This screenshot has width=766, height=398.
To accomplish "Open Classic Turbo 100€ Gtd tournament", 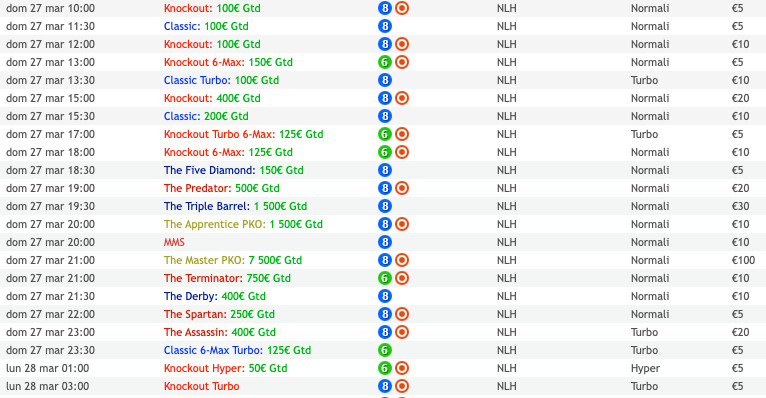I will click(x=221, y=80).
